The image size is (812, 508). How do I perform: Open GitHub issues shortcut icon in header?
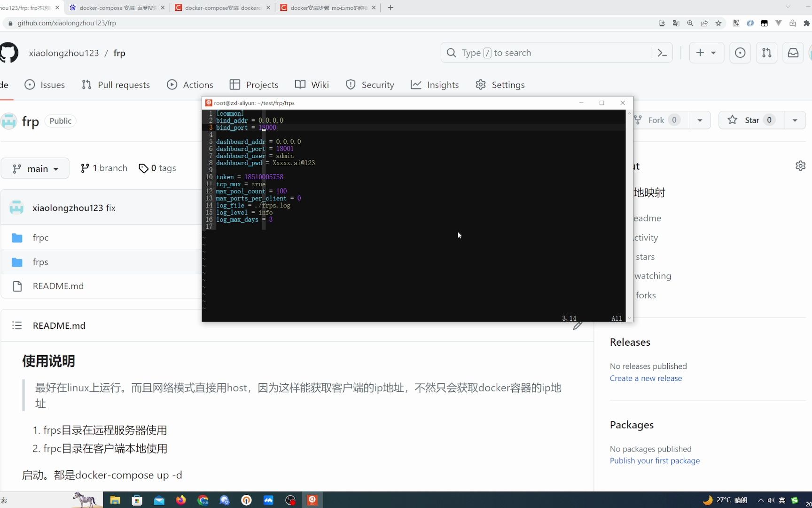pyautogui.click(x=740, y=53)
